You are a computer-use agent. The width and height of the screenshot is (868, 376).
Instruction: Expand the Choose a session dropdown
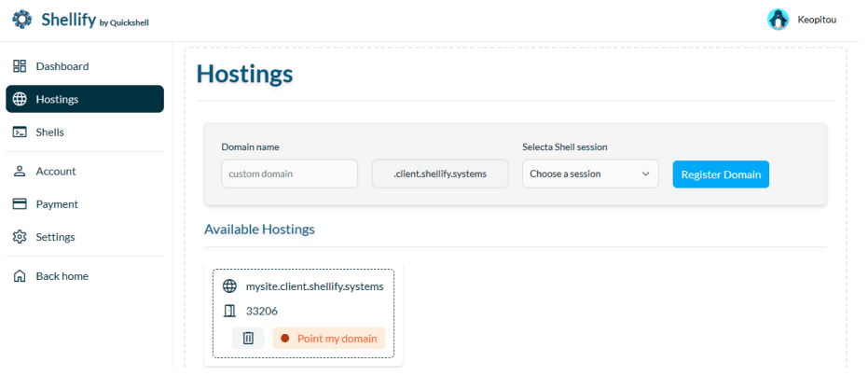(590, 174)
